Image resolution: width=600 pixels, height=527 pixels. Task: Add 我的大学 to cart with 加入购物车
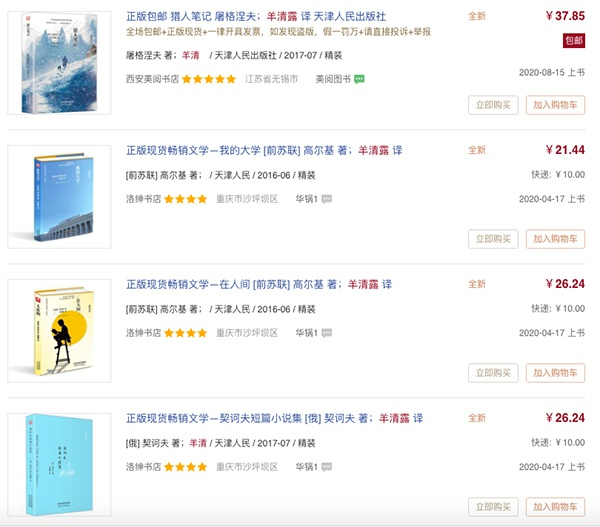[555, 239]
